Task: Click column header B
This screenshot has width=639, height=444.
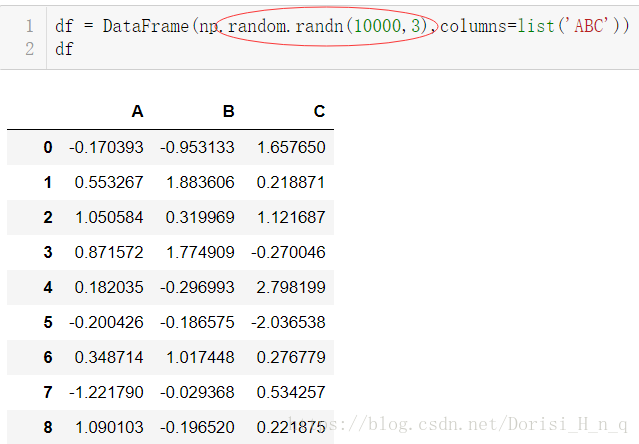Action: (x=229, y=111)
